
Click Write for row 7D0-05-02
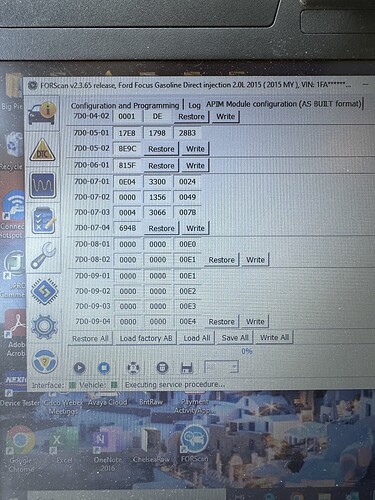[195, 149]
